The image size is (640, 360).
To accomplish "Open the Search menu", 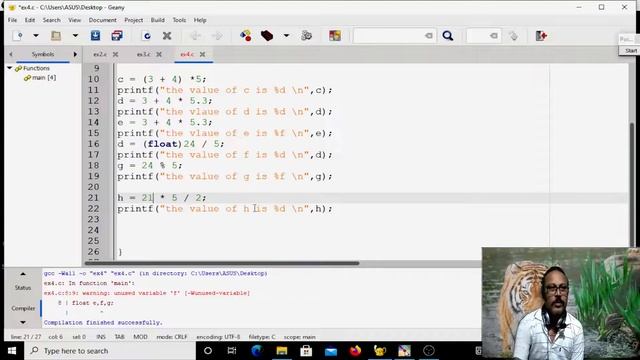I will [51, 20].
